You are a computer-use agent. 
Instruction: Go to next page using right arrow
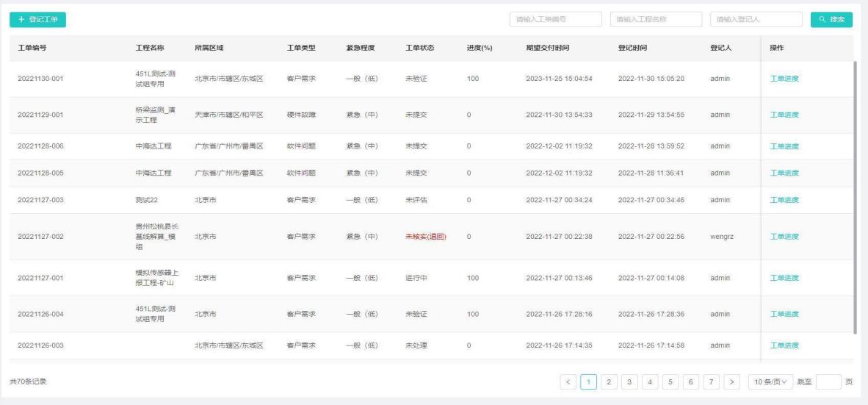tap(732, 381)
